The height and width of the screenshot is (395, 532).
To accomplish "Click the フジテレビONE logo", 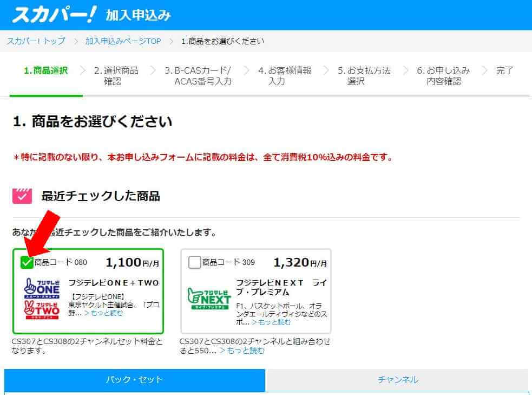I will click(42, 288).
